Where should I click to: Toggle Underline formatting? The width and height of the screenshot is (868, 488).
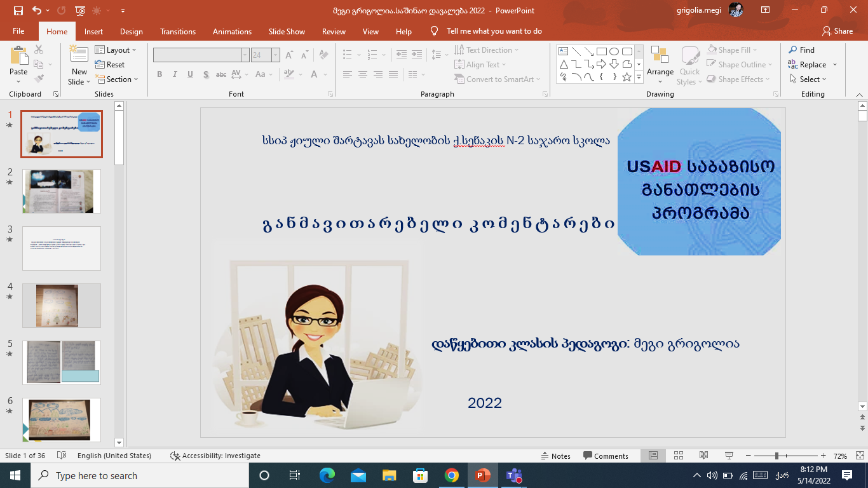point(190,74)
